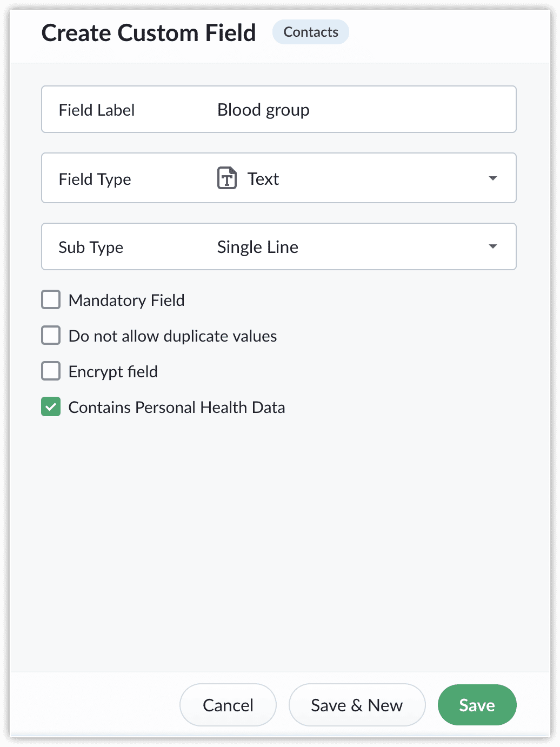This screenshot has height=747, width=560.
Task: Click the green Save button
Action: [477, 705]
